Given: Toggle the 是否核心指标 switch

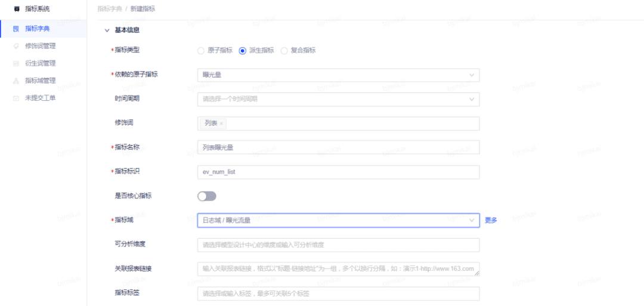Looking at the screenshot, I should 207,196.
